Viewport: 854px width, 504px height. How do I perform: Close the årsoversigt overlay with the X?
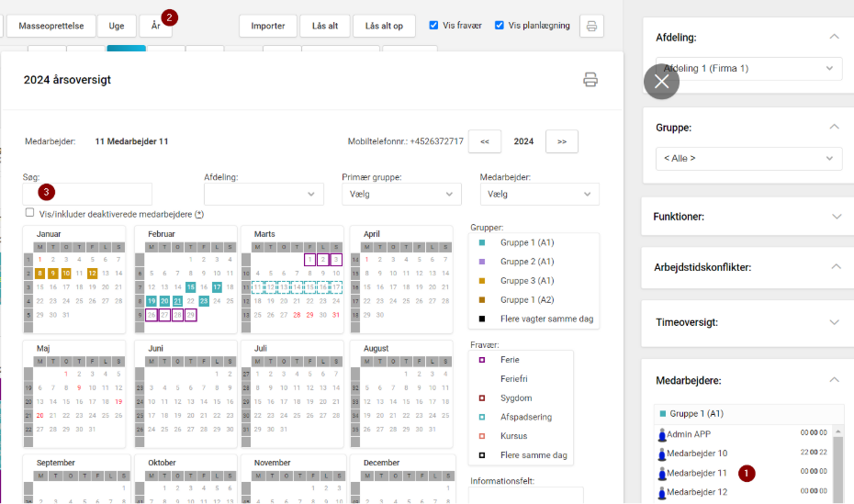(661, 82)
